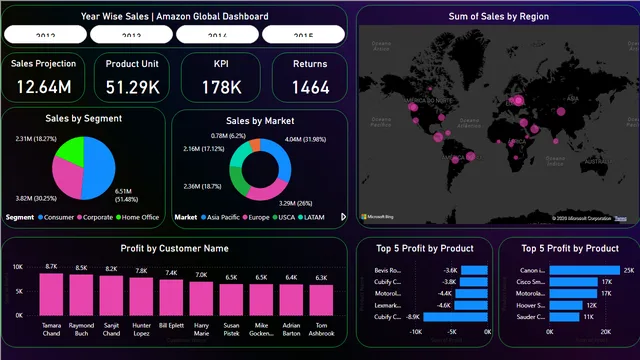Expand the Sales by Market legend arrow

[343, 217]
